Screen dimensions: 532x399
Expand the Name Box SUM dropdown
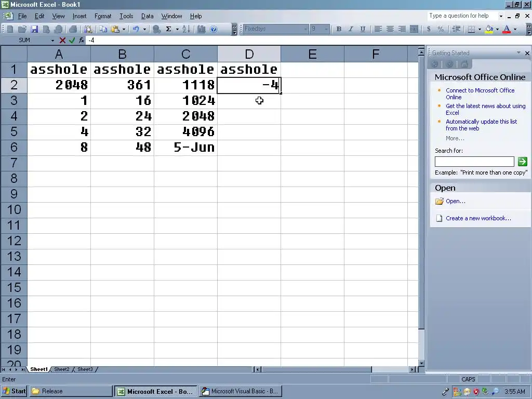tap(52, 41)
